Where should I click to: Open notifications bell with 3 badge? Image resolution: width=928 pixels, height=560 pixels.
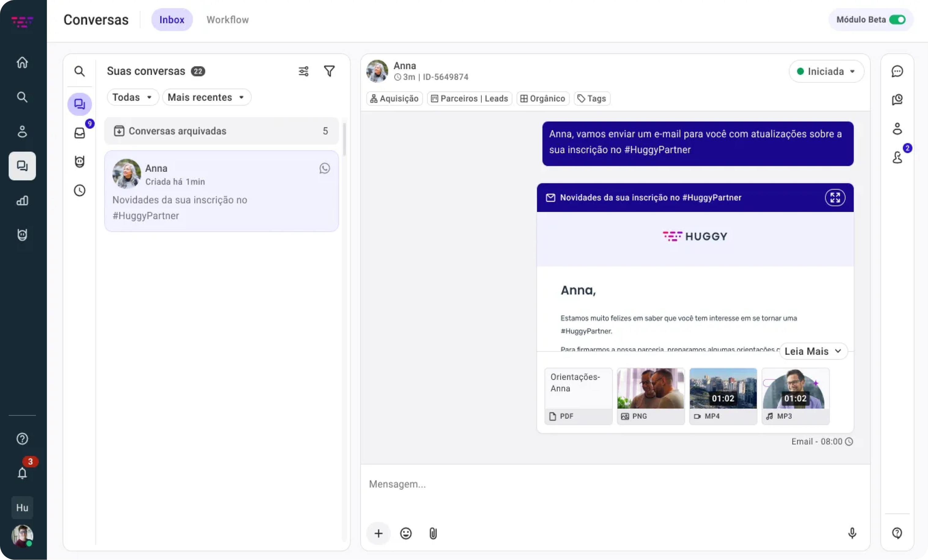point(22,473)
